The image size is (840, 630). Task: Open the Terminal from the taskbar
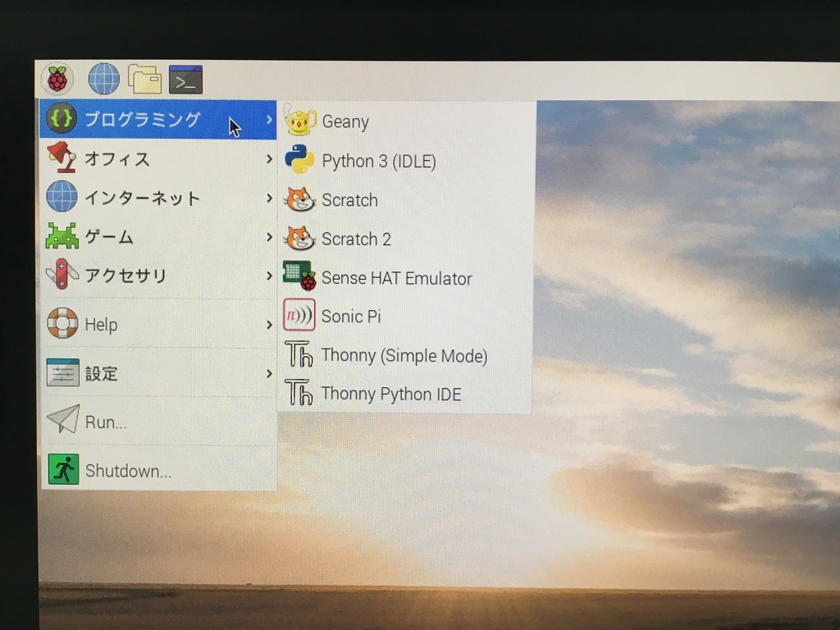(x=185, y=80)
